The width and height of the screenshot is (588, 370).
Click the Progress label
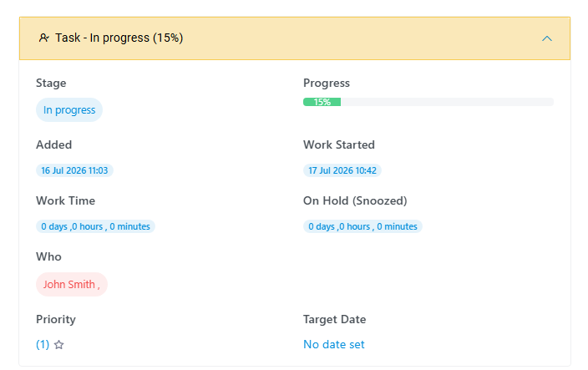327,83
